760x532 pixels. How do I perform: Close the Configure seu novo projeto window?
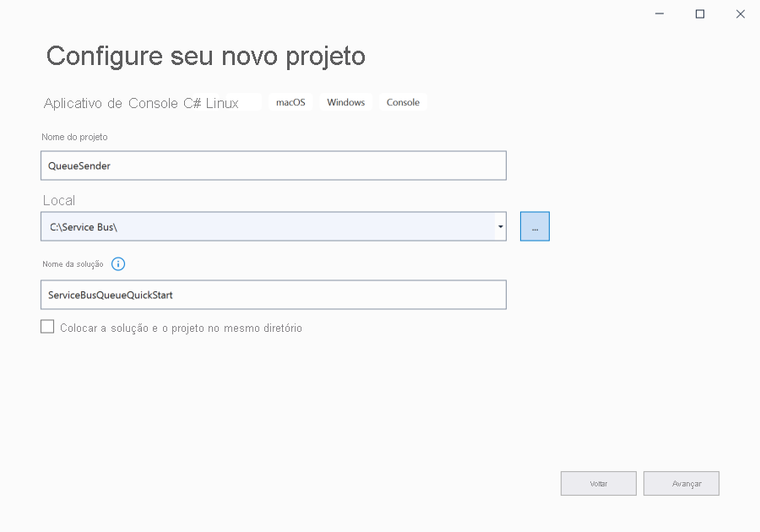[741, 14]
